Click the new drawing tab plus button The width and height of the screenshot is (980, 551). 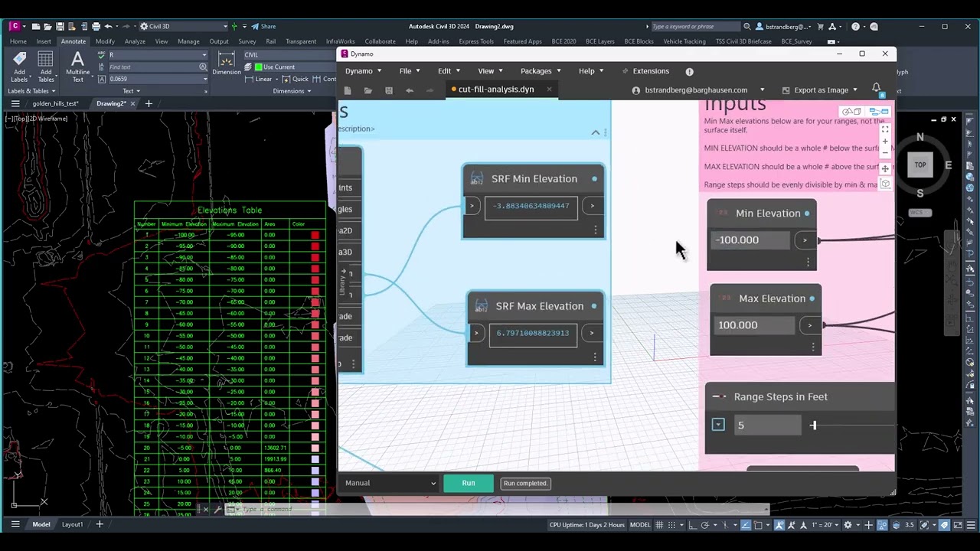tap(149, 103)
